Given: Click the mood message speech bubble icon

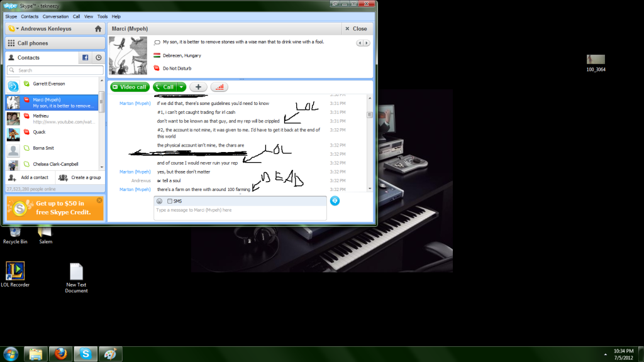Looking at the screenshot, I should point(157,42).
